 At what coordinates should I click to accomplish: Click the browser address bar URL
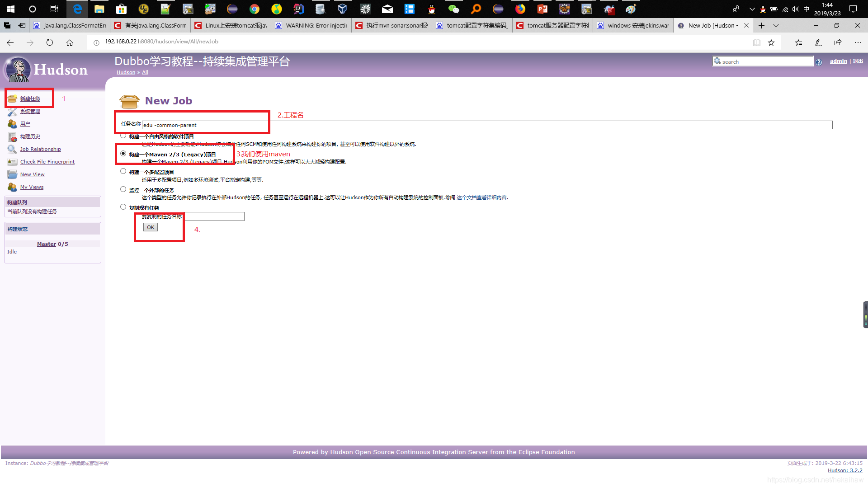coord(161,42)
